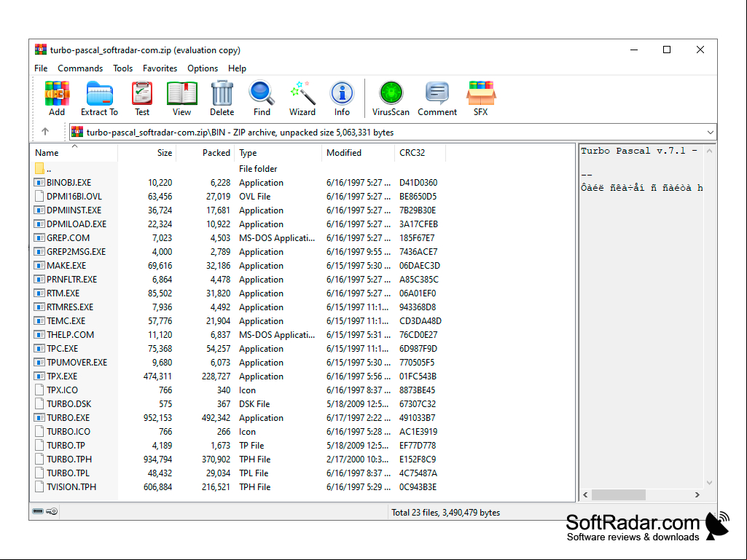Start VirusScan on the archive
The width and height of the screenshot is (747, 560).
(x=391, y=93)
